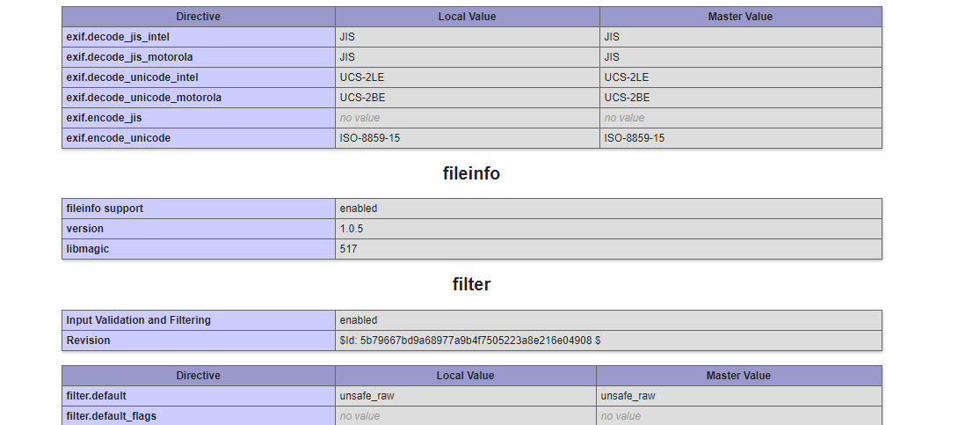
Task: Click the filter section heading
Action: [471, 285]
